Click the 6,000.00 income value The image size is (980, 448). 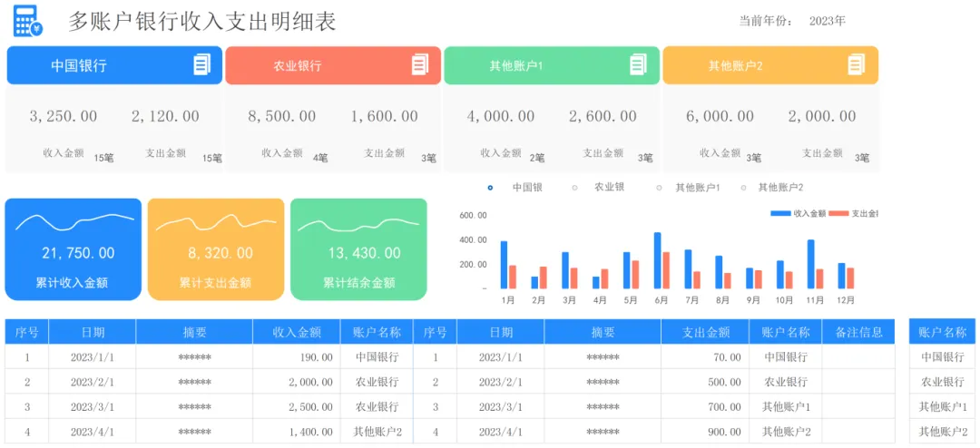720,116
